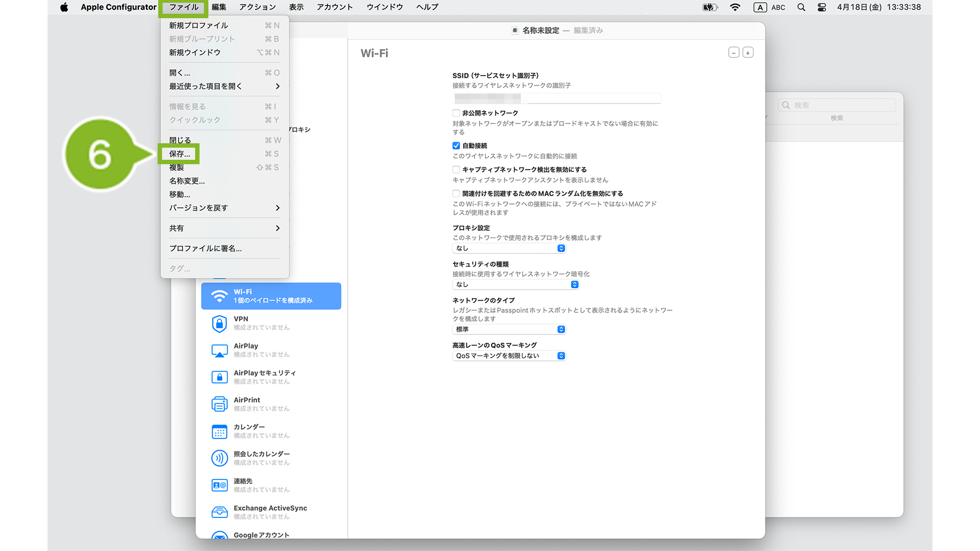Select the VPN shield lock icon

point(219,323)
